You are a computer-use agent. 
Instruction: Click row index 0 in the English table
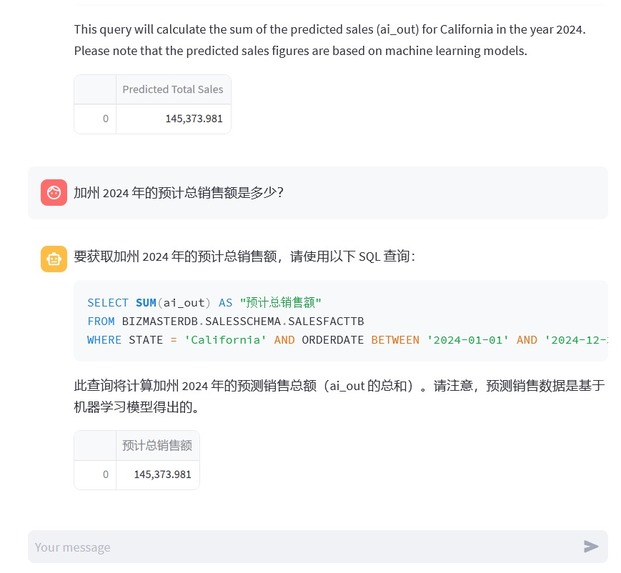point(95,119)
